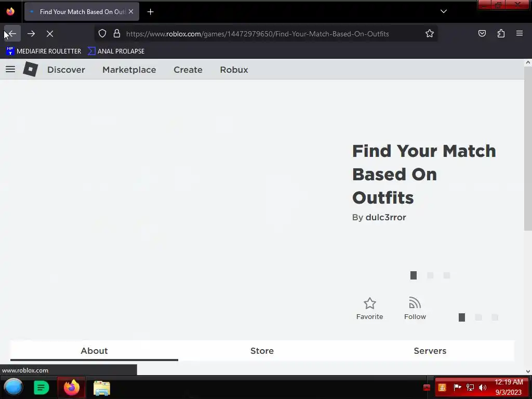Go back with the browser back arrow
Viewport: 532px width, 399px height.
click(12, 34)
